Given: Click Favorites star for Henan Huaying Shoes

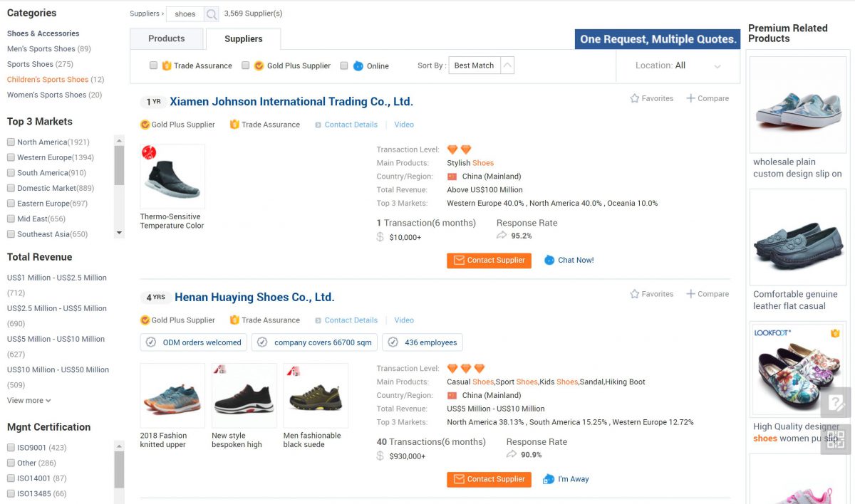Looking at the screenshot, I should point(634,294).
